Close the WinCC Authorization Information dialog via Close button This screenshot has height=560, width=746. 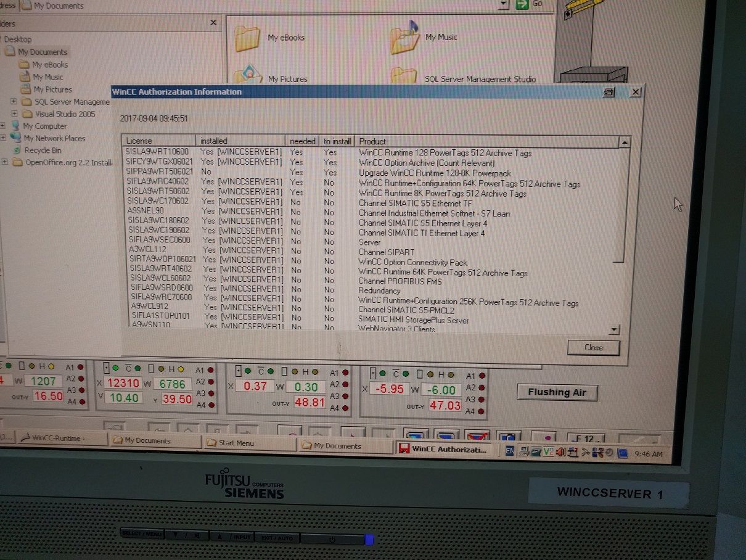pyautogui.click(x=593, y=347)
